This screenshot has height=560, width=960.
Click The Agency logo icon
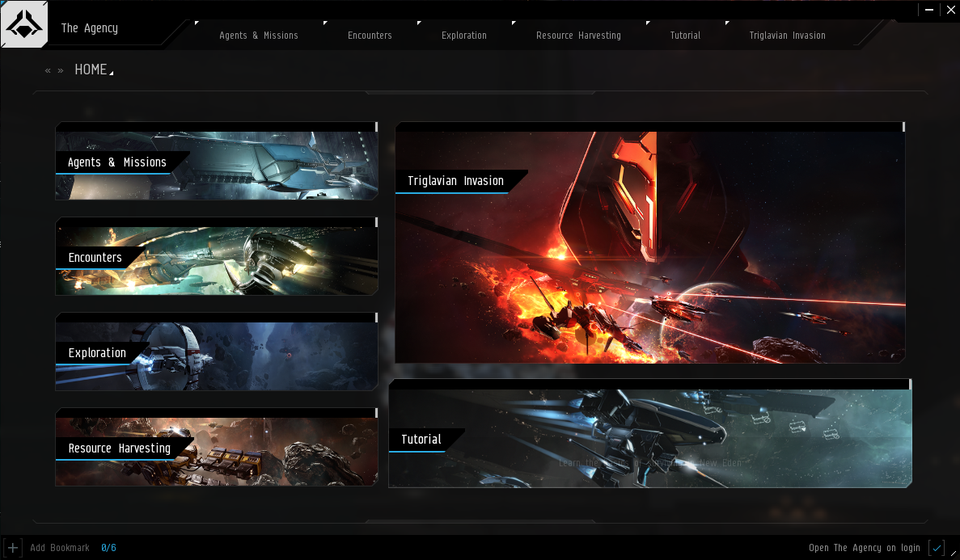(x=23, y=26)
